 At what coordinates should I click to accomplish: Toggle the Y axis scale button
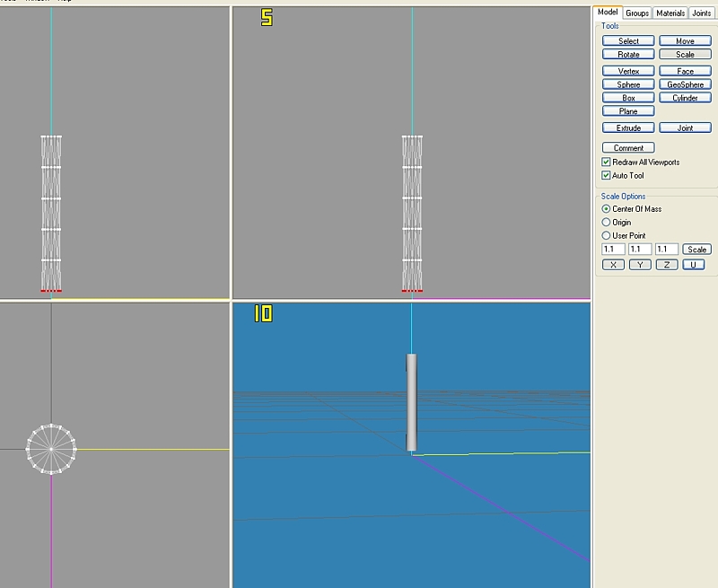tap(639, 265)
